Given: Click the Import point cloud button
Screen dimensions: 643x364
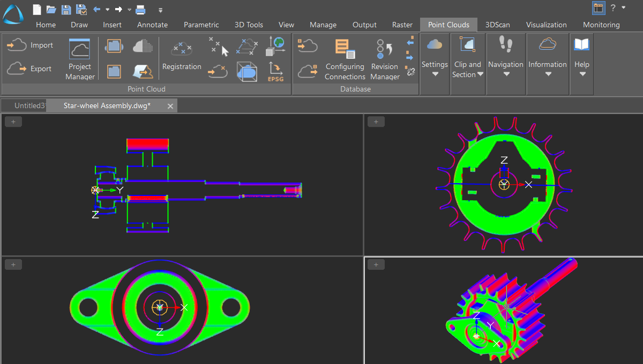Looking at the screenshot, I should pos(30,45).
